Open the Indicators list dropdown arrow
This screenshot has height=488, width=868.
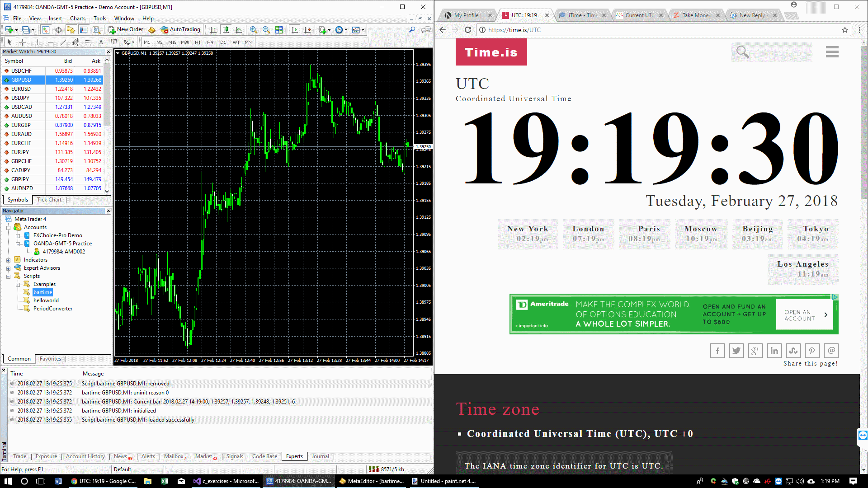click(x=329, y=30)
